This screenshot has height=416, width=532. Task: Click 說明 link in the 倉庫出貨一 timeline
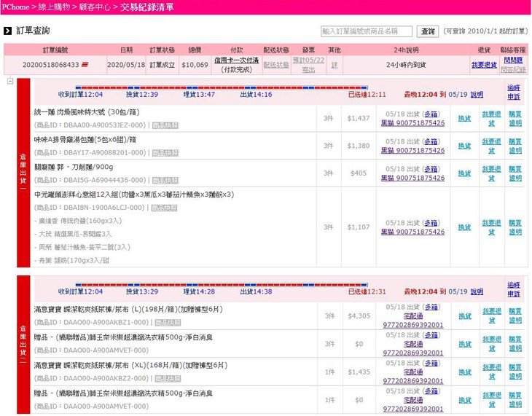pyautogui.click(x=477, y=95)
